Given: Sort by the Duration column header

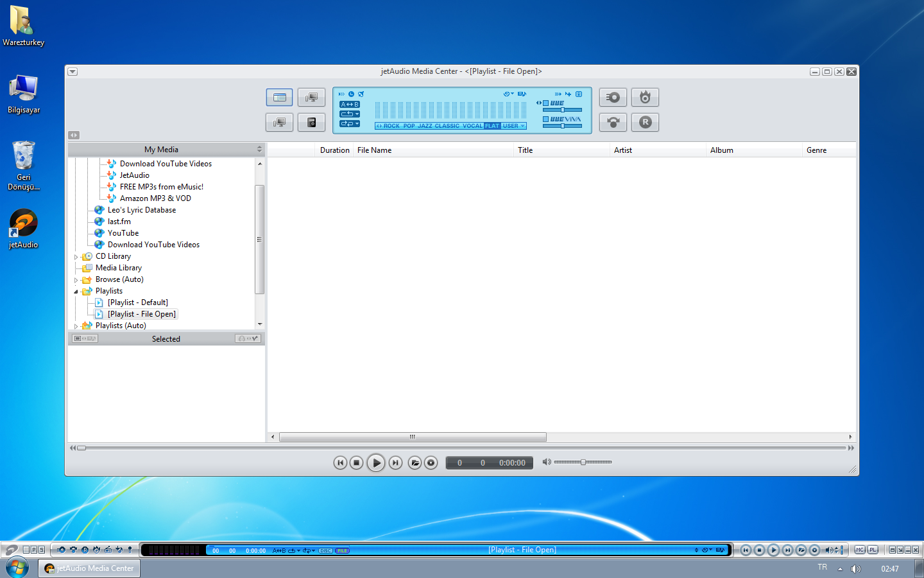Looking at the screenshot, I should pos(335,150).
